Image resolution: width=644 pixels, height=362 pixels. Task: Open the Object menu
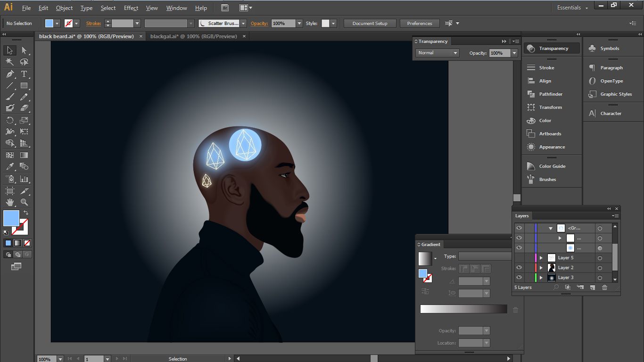64,8
